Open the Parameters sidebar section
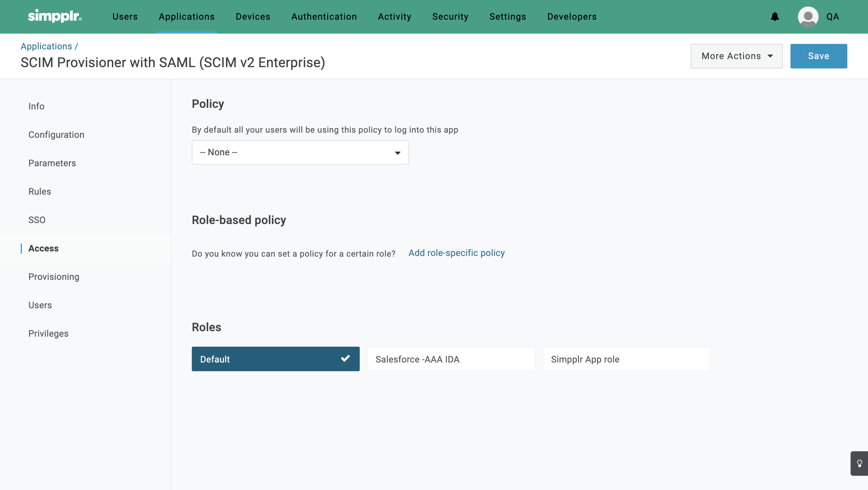The image size is (868, 490). click(x=52, y=163)
